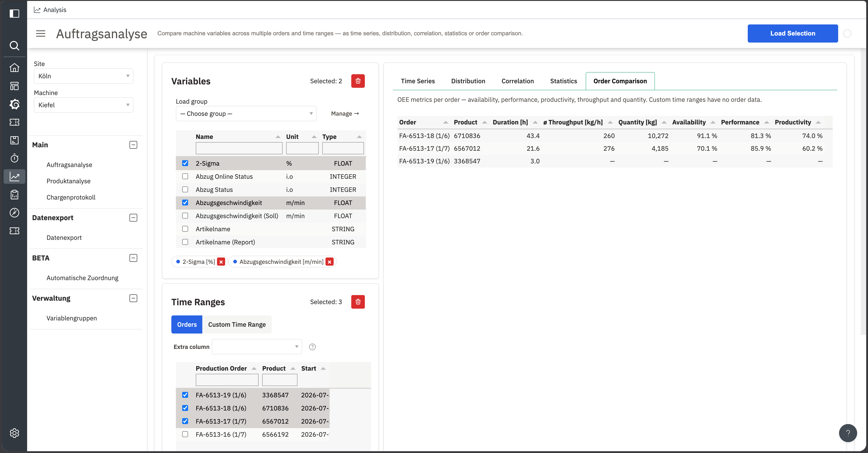Image resolution: width=868 pixels, height=453 pixels.
Task: Go to the home icon
Action: pos(14,68)
